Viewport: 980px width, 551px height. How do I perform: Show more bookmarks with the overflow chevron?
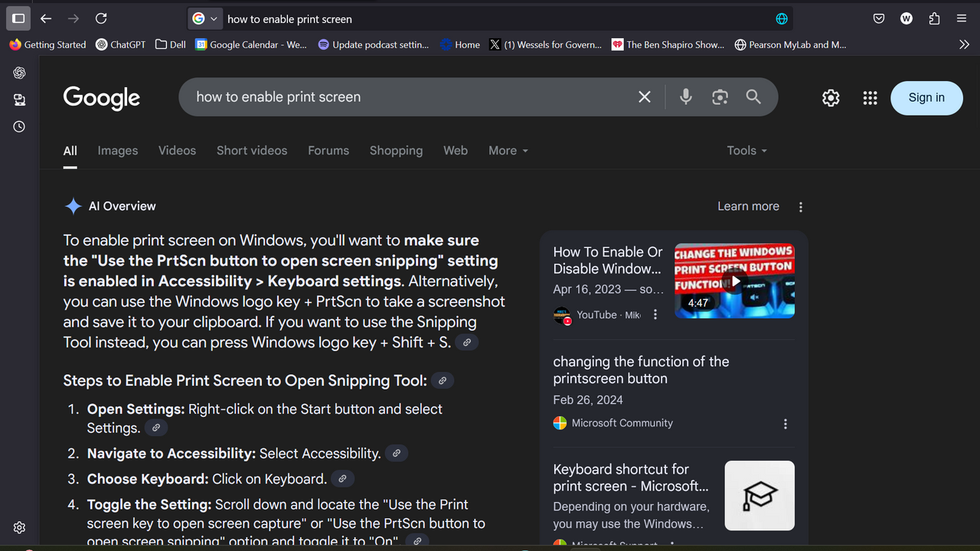point(964,44)
